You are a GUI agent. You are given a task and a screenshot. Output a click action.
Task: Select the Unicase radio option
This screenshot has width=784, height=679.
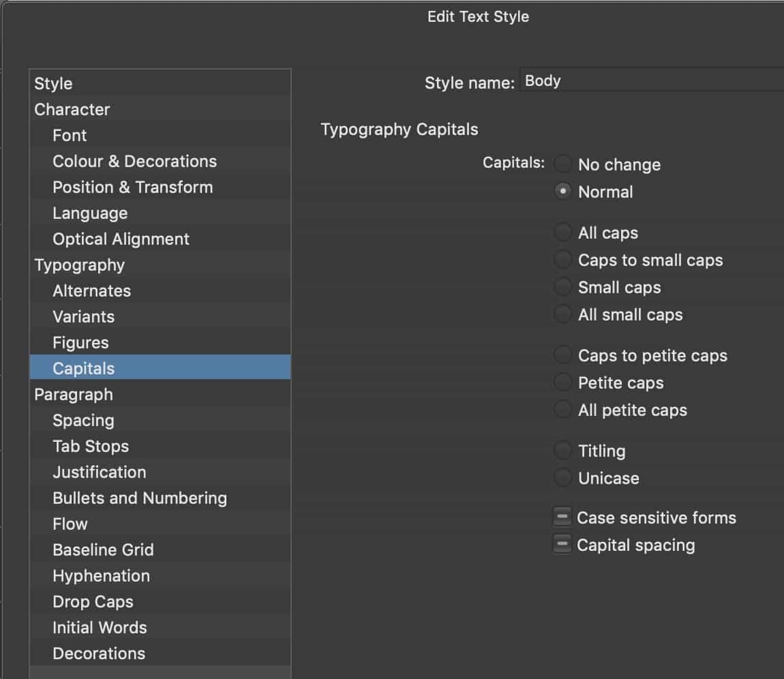pyautogui.click(x=562, y=478)
